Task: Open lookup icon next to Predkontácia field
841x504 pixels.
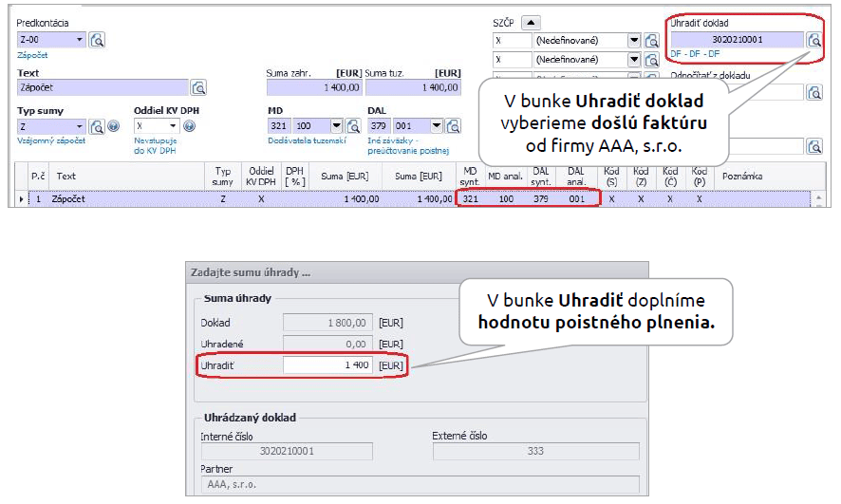Action: tap(98, 40)
